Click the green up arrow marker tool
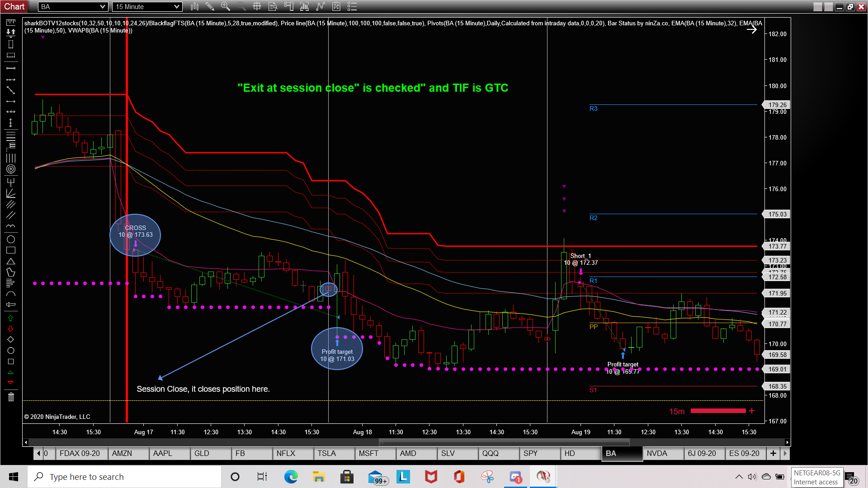Image resolution: width=868 pixels, height=488 pixels. [x=11, y=318]
